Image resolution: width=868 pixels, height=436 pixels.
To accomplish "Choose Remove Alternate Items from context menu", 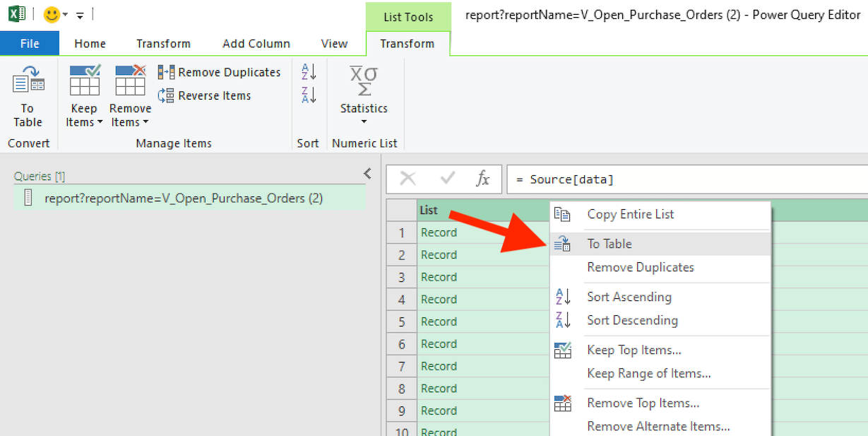I will 659,426.
